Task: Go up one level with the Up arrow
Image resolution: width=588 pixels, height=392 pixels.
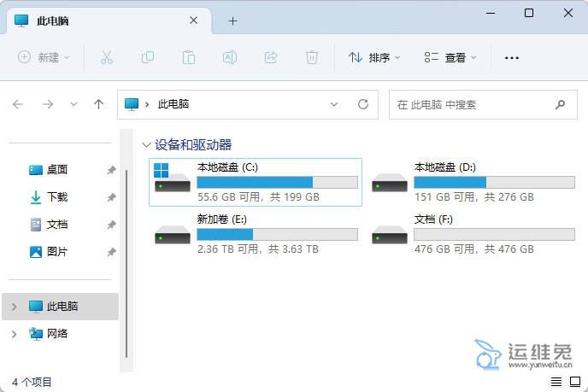Action: click(x=98, y=104)
